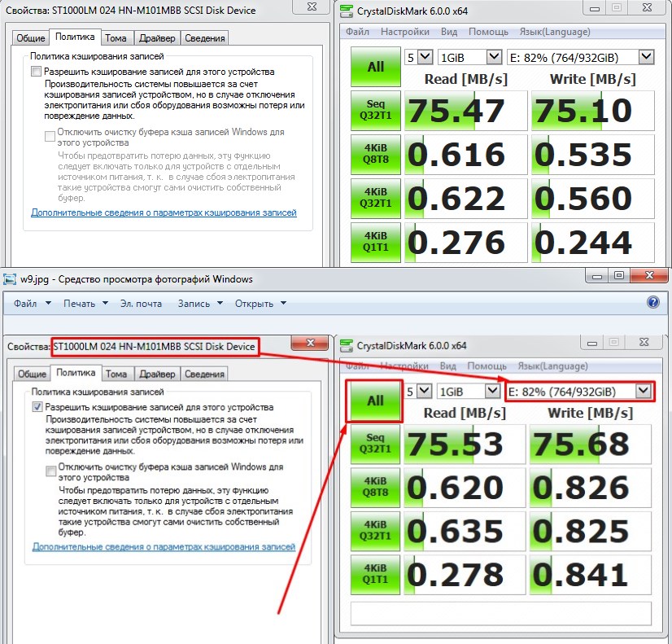Click Эл. почта in photo viewer toolbar

click(x=141, y=303)
